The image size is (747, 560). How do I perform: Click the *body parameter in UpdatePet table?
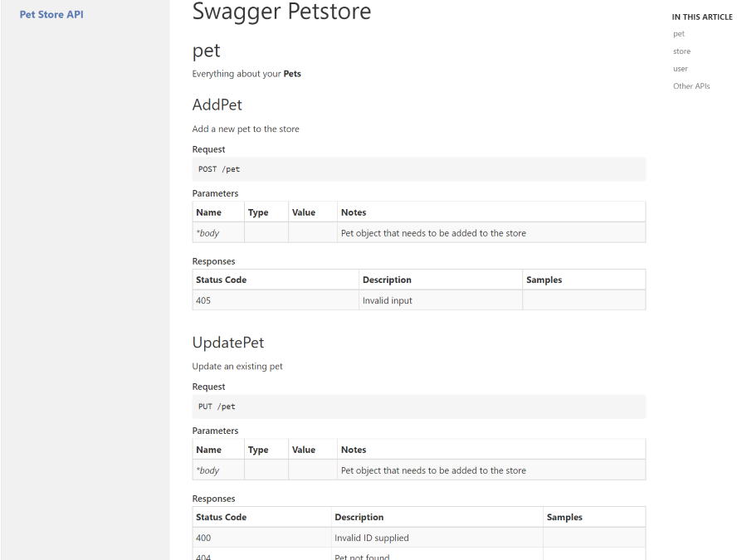[x=207, y=470]
